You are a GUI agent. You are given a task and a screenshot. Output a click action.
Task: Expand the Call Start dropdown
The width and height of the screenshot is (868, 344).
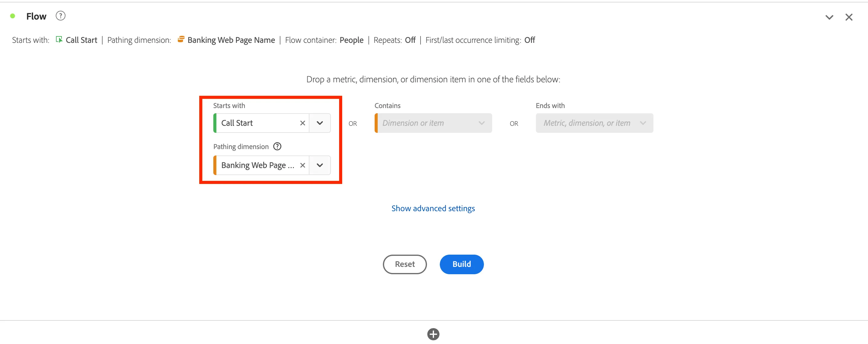point(320,123)
